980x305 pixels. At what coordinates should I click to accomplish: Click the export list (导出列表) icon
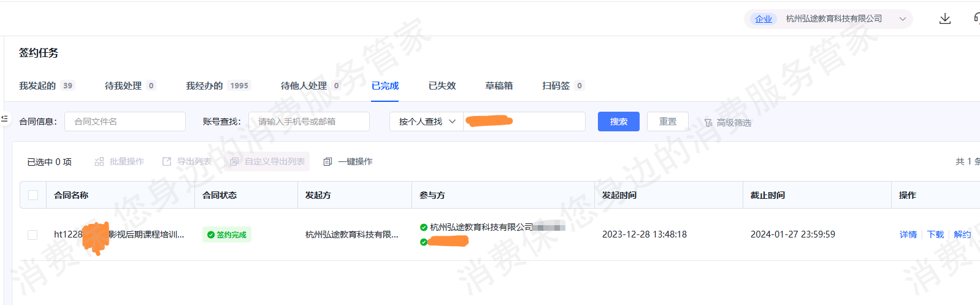click(x=167, y=161)
